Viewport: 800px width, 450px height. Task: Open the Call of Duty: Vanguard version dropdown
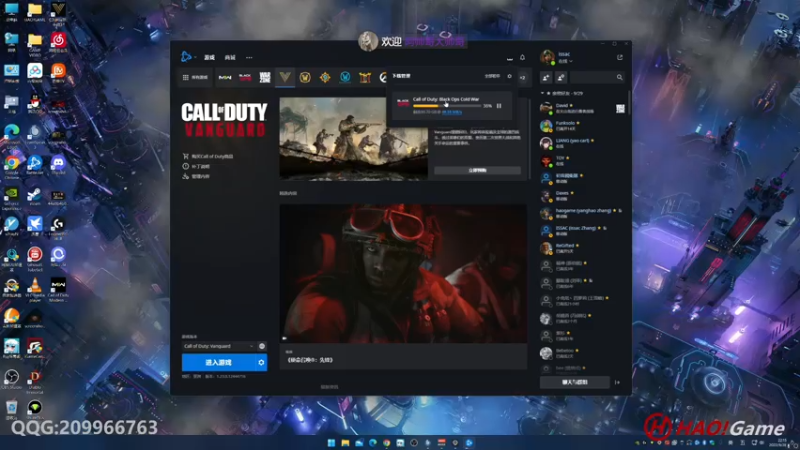[x=218, y=346]
